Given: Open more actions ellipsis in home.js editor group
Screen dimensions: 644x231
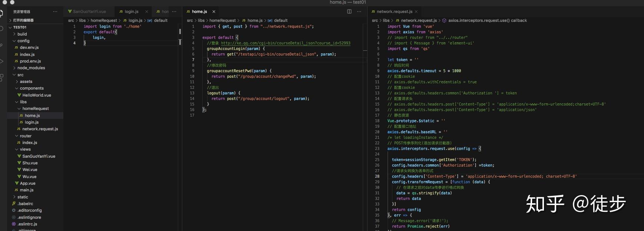Looking at the screenshot, I should coord(359,11).
